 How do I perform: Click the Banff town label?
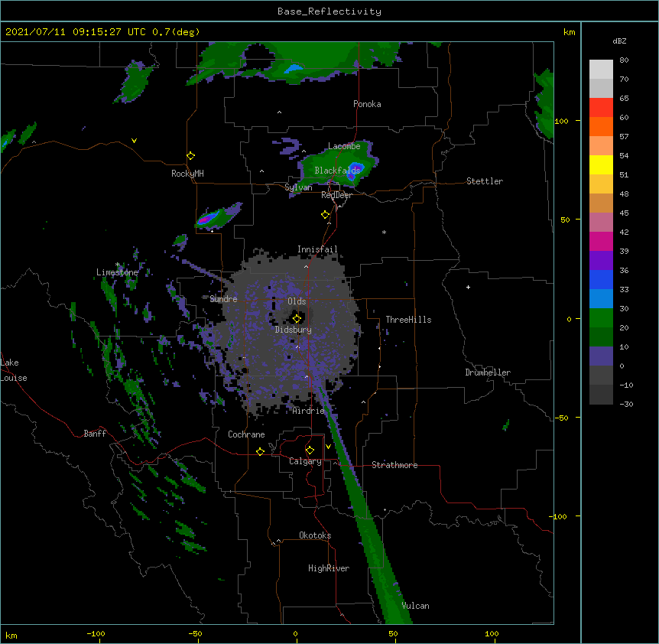coord(95,434)
